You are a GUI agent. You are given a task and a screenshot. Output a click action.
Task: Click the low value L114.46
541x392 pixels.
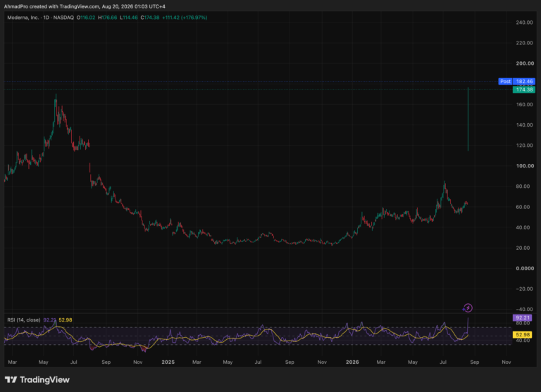click(129, 18)
